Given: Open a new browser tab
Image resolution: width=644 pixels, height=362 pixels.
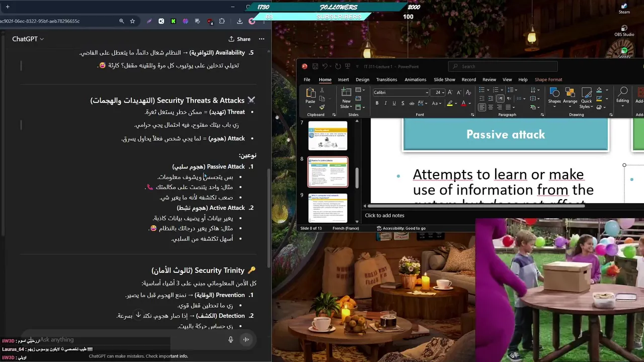Looking at the screenshot, I should 8,7.
